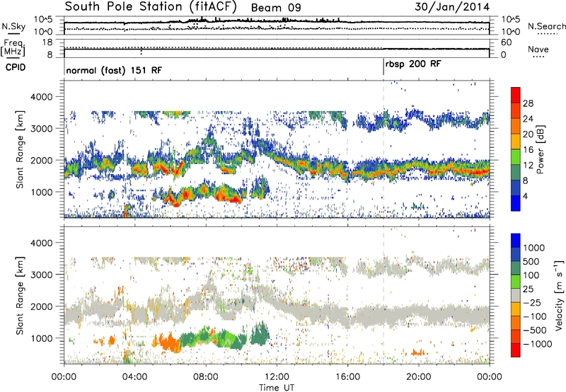This screenshot has height=392, width=566.
Task: Click the gray swatch in Velocity colorbar
Action: pos(516,295)
